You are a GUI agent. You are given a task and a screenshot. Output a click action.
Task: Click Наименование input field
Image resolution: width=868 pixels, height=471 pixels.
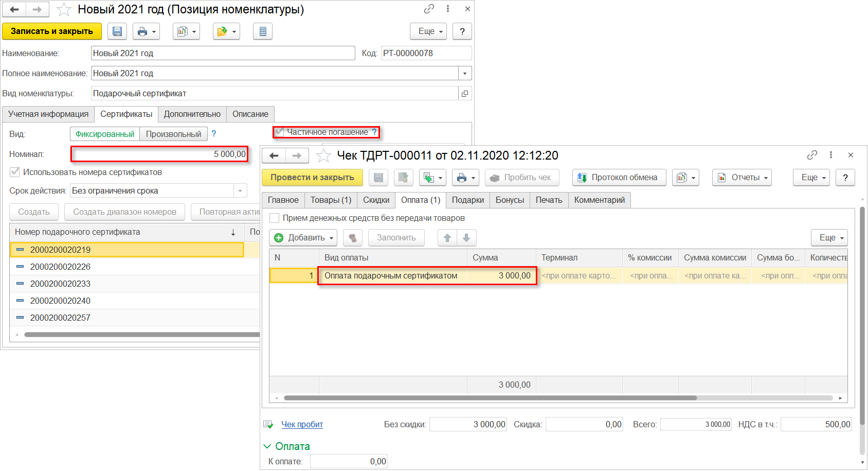(x=223, y=53)
